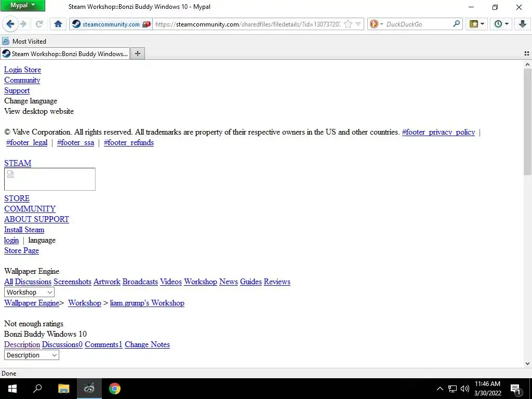Open the list-all-tabs grid icon
The image size is (532, 399).
527,54
